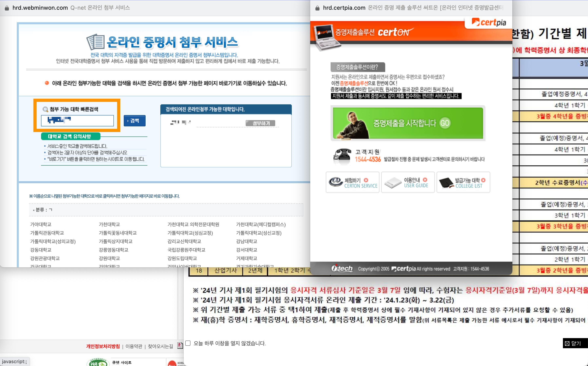Click the document title icon on the certificate page
The height and width of the screenshot is (366, 588).
96,42
